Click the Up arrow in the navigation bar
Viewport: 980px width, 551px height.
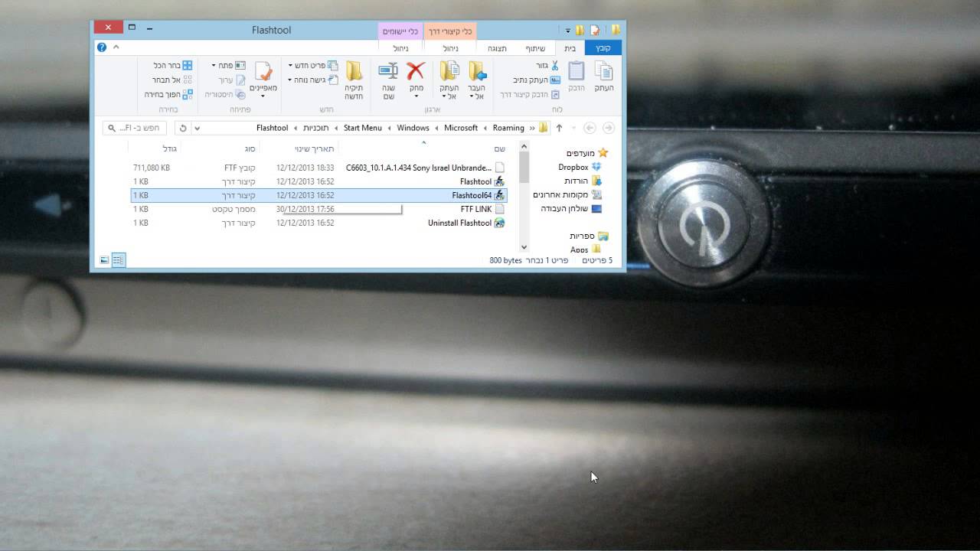tap(559, 128)
